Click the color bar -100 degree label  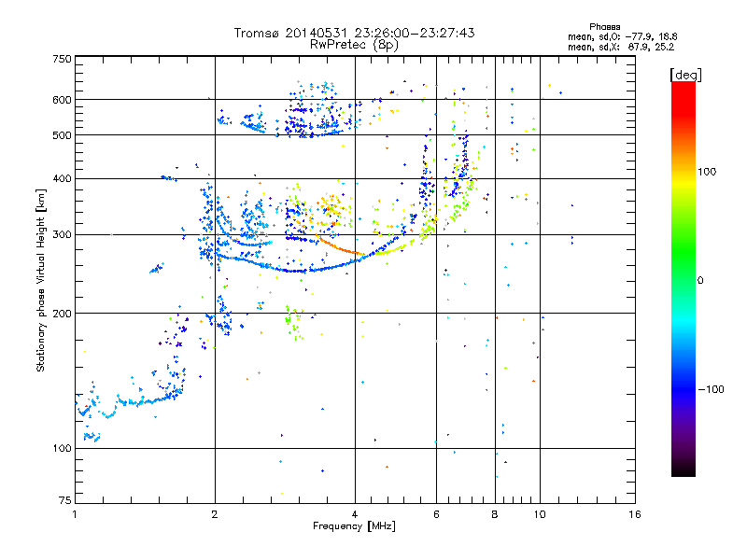[711, 389]
